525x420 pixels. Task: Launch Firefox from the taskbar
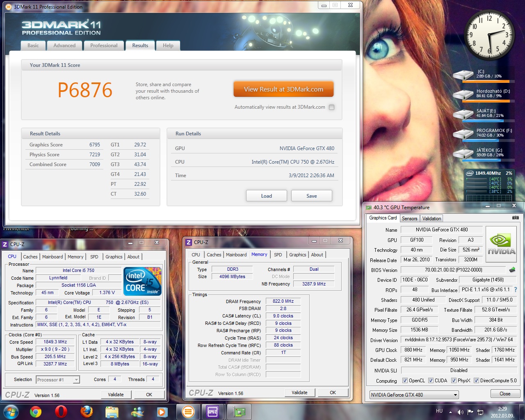tap(87, 411)
